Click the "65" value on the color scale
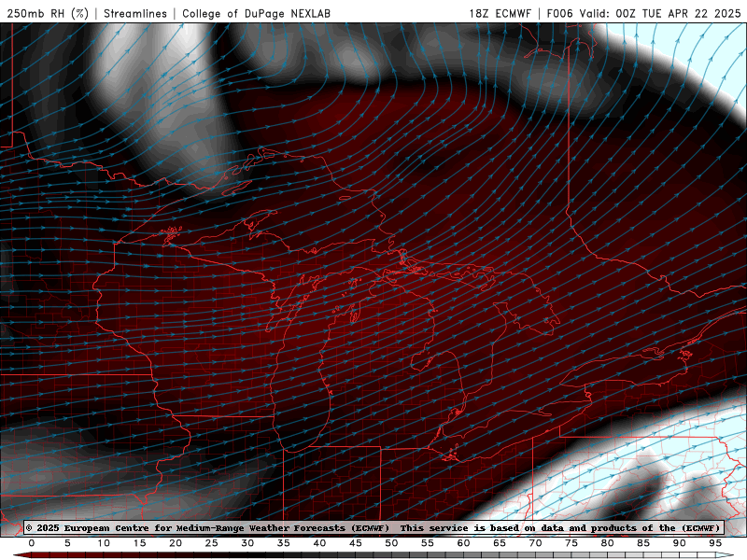 coord(500,543)
